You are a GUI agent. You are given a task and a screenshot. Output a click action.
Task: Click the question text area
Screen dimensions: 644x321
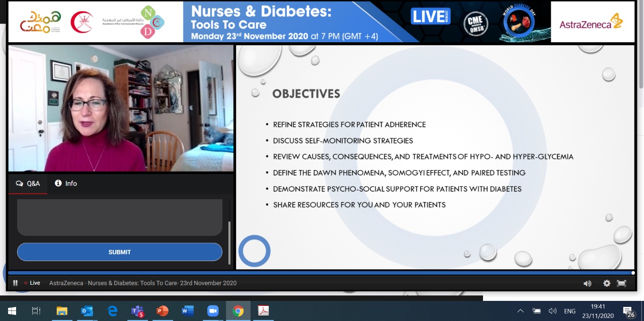click(x=120, y=216)
